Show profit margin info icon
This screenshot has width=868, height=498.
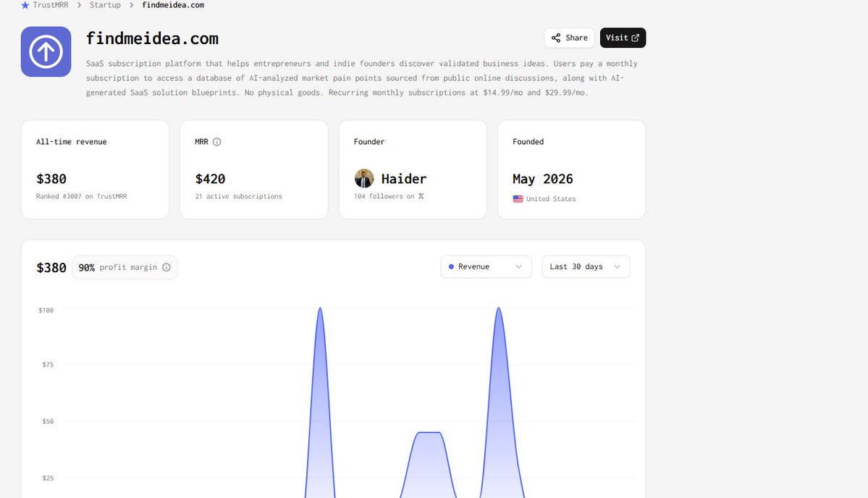tap(166, 267)
